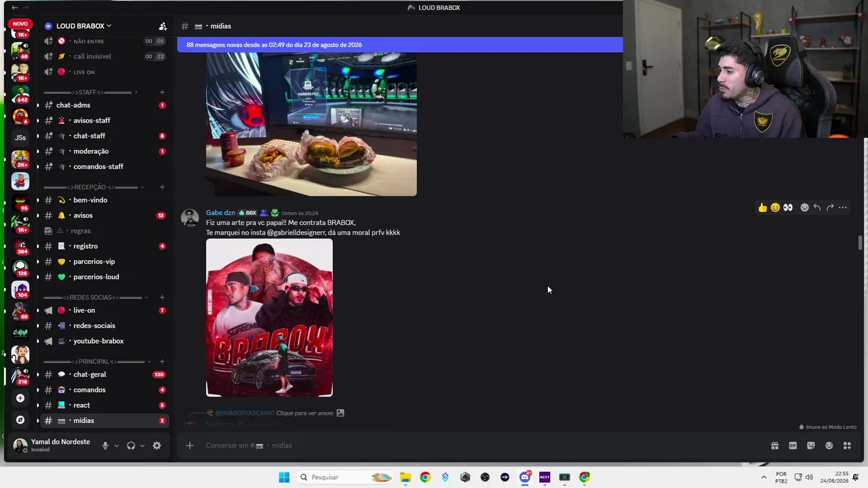Click the thumbs up reaction on the message

pos(763,207)
